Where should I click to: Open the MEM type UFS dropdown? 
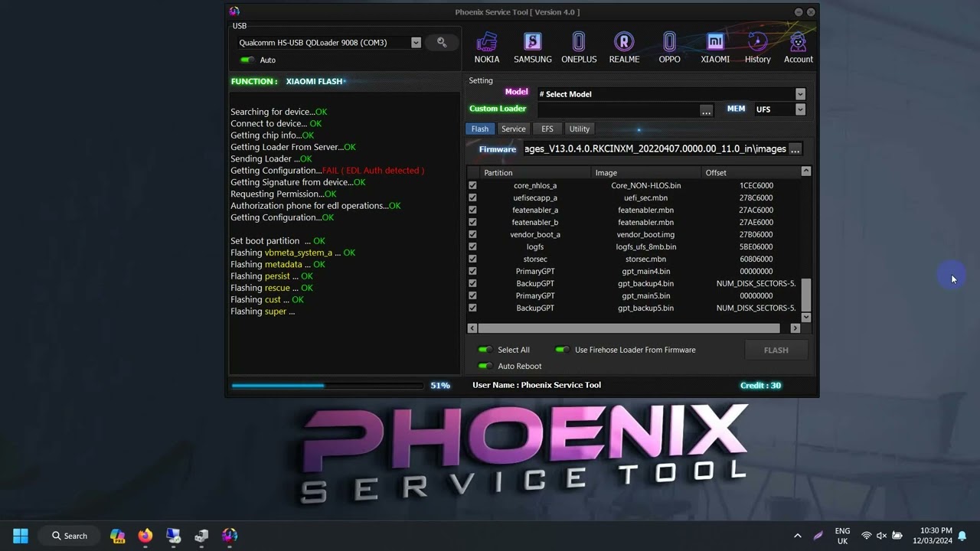[x=800, y=109]
